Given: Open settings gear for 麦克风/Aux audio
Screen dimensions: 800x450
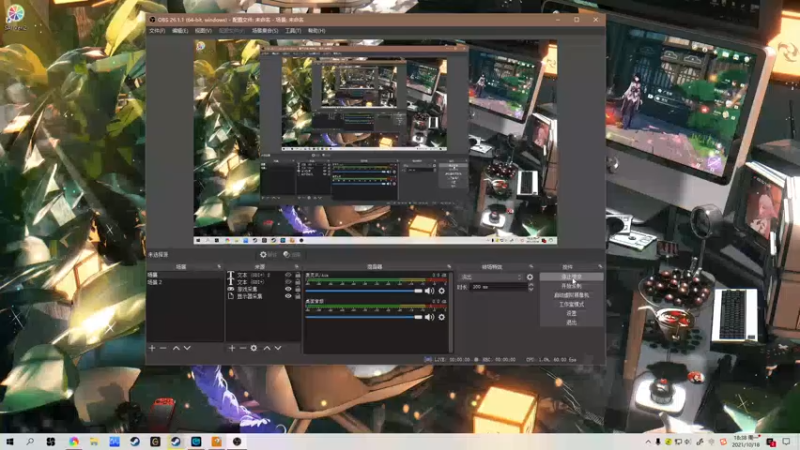Looking at the screenshot, I should 442,291.
